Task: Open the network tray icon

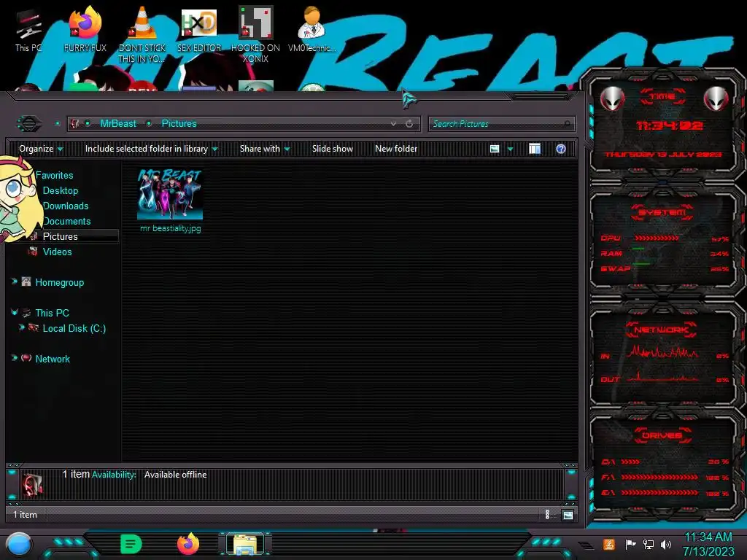Action: pos(648,544)
